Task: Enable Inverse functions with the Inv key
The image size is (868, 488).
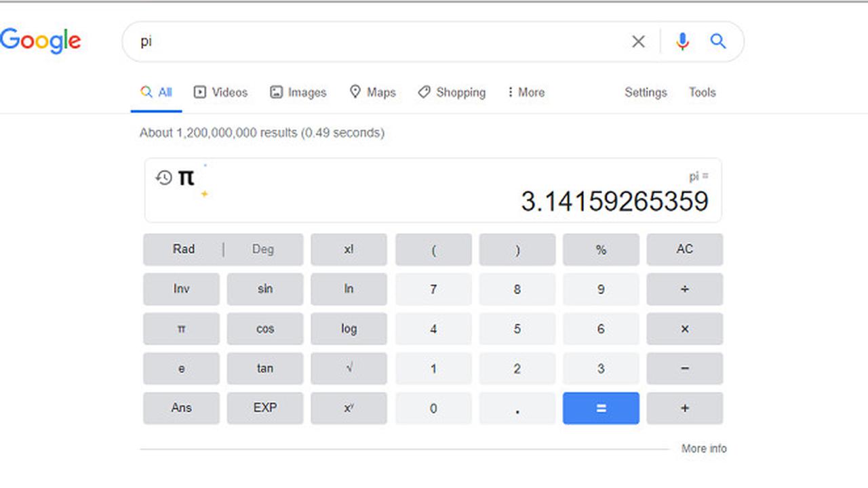Action: (181, 289)
